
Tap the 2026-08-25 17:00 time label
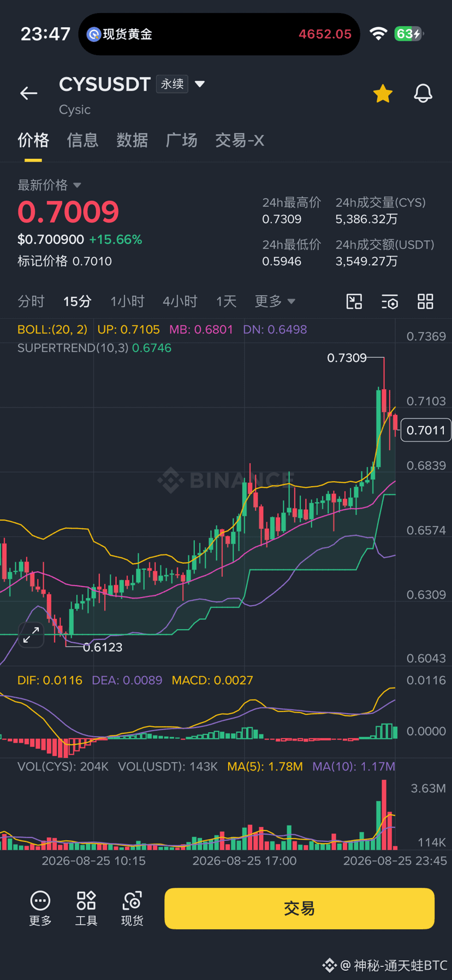[245, 861]
